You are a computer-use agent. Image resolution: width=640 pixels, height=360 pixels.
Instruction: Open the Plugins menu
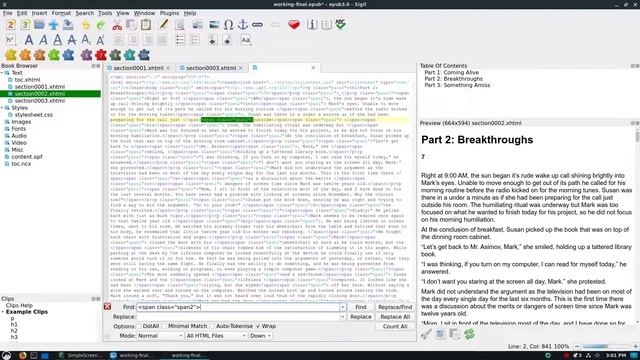point(169,13)
